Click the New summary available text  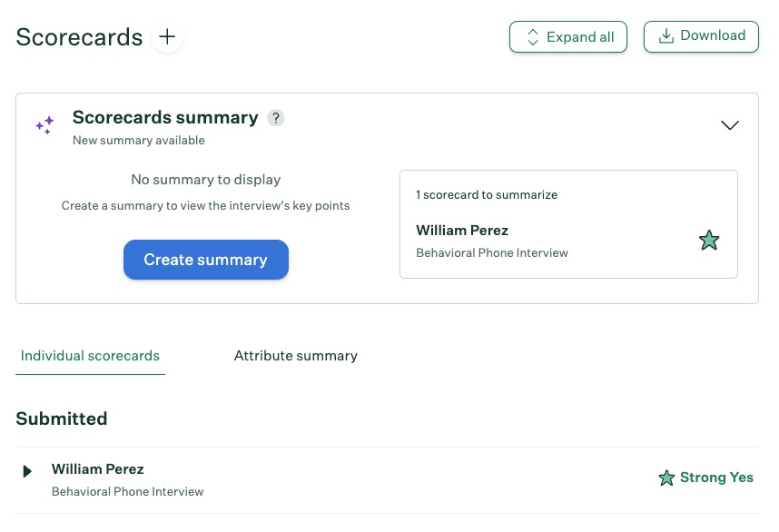[139, 141]
